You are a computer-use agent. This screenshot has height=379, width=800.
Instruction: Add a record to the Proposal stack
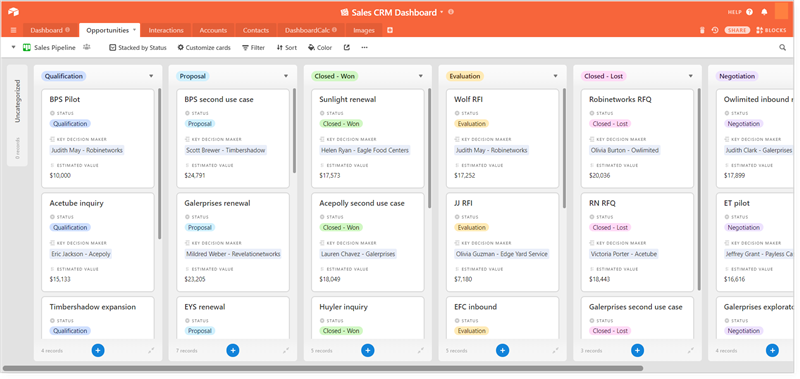[x=233, y=350]
